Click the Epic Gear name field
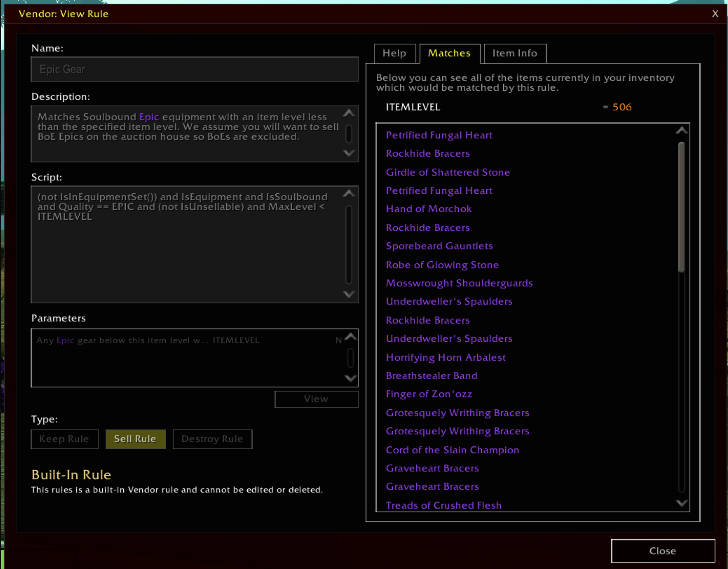This screenshot has width=728, height=569. [194, 69]
